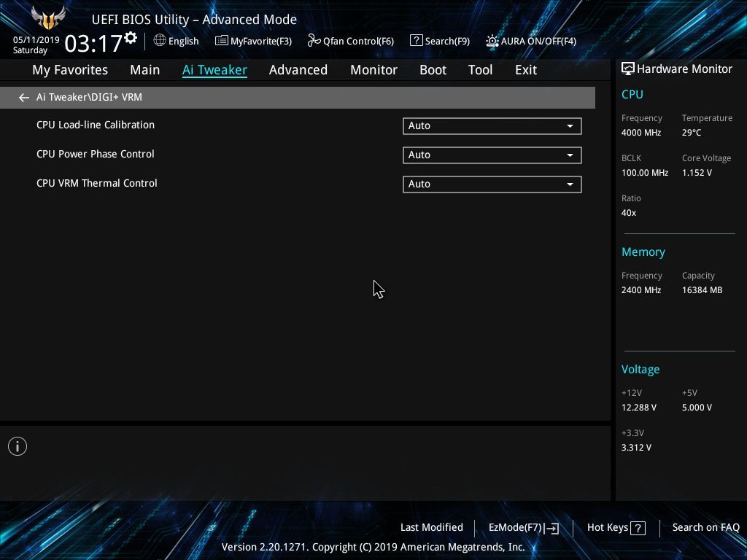Open CPU VRM Thermal Control dropdown
747x560 pixels.
coord(492,184)
